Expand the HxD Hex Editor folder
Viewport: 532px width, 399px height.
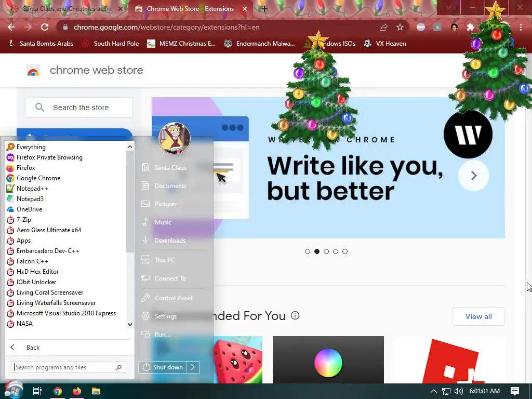tap(33, 272)
